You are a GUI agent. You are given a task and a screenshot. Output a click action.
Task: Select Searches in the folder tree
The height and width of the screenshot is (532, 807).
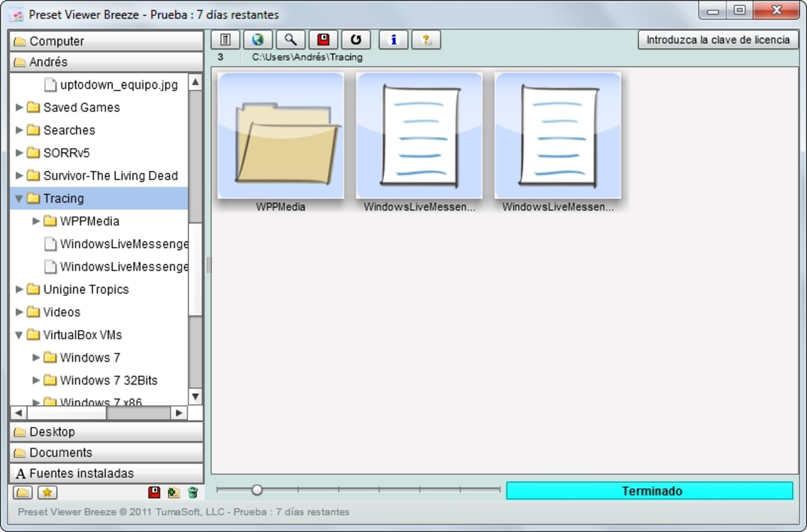[x=69, y=130]
